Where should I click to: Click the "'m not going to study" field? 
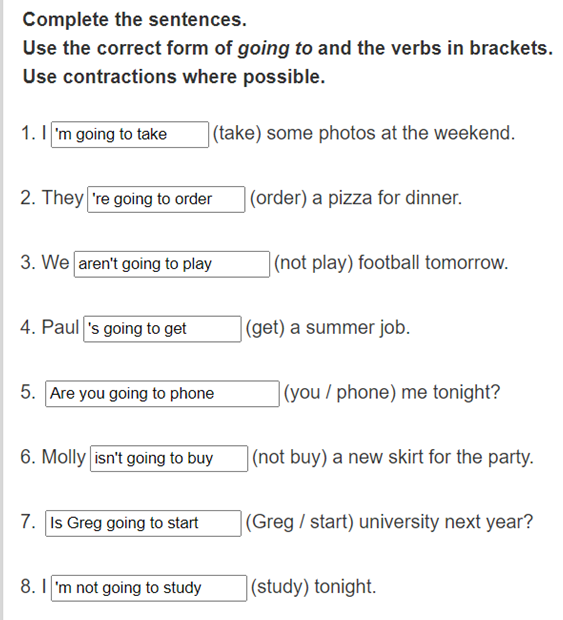tap(149, 588)
